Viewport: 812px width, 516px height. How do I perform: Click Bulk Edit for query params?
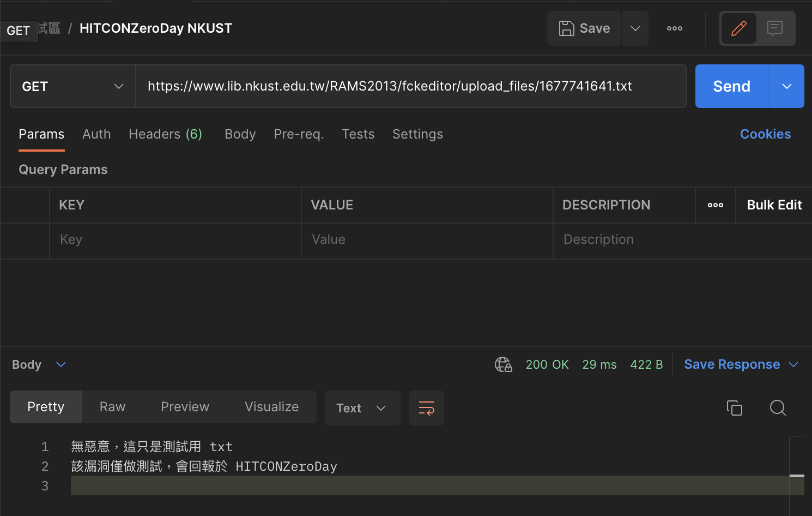click(774, 205)
